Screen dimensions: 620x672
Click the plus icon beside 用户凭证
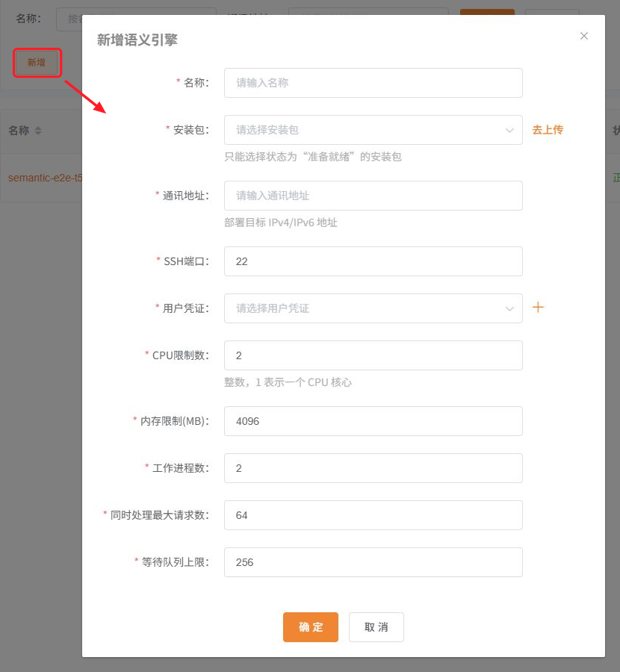(x=538, y=308)
